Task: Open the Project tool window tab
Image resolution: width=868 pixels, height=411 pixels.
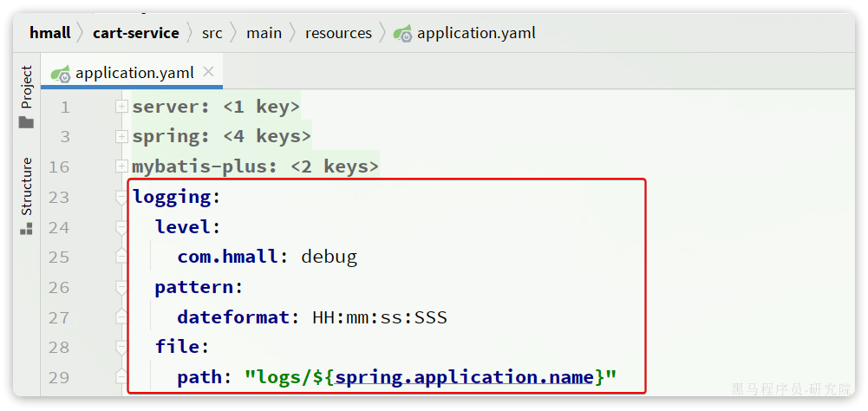Action: pos(26,87)
